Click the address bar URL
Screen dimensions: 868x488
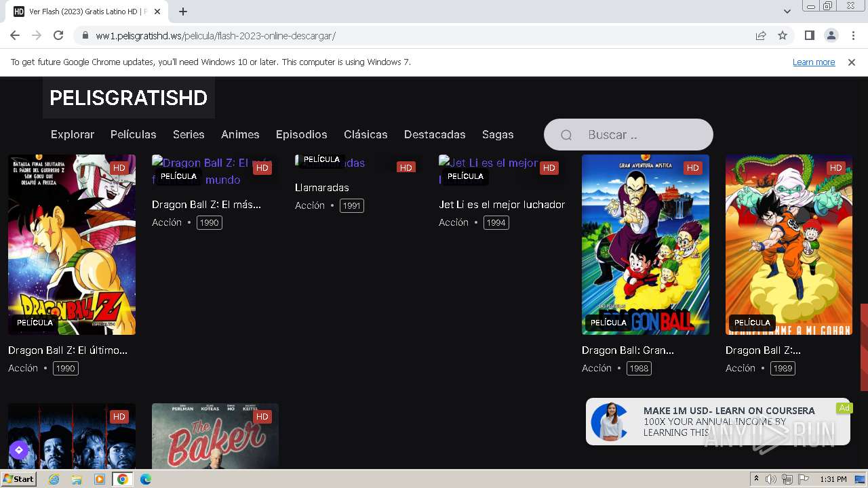[216, 35]
